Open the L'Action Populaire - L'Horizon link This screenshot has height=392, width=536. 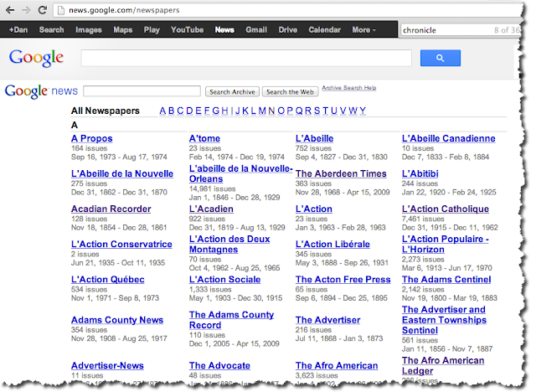(x=445, y=244)
